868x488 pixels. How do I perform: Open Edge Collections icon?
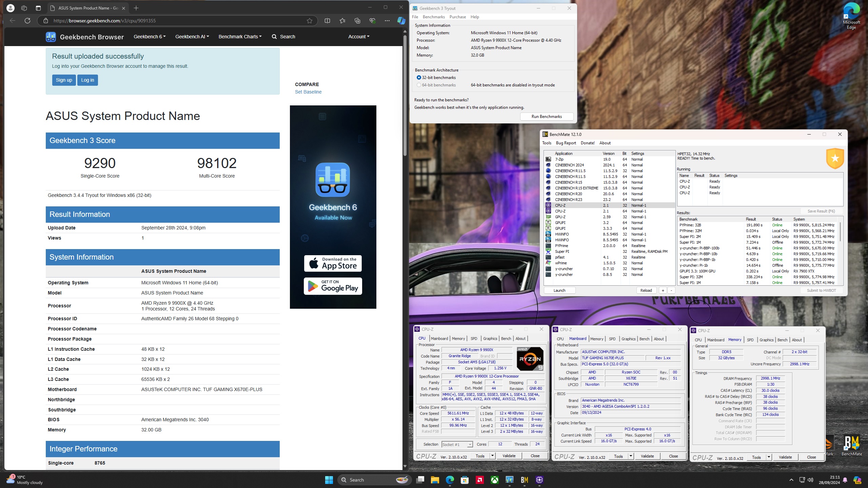click(357, 21)
